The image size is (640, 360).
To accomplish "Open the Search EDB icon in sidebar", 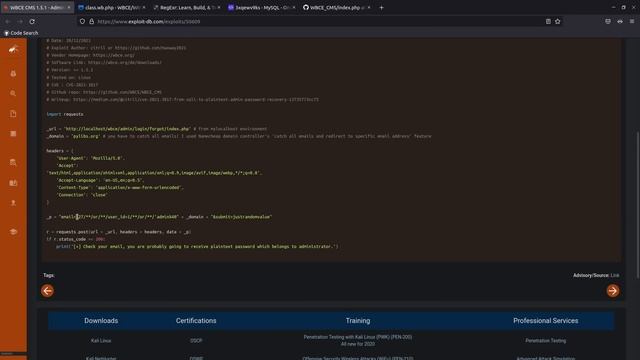I will (x=13, y=162).
